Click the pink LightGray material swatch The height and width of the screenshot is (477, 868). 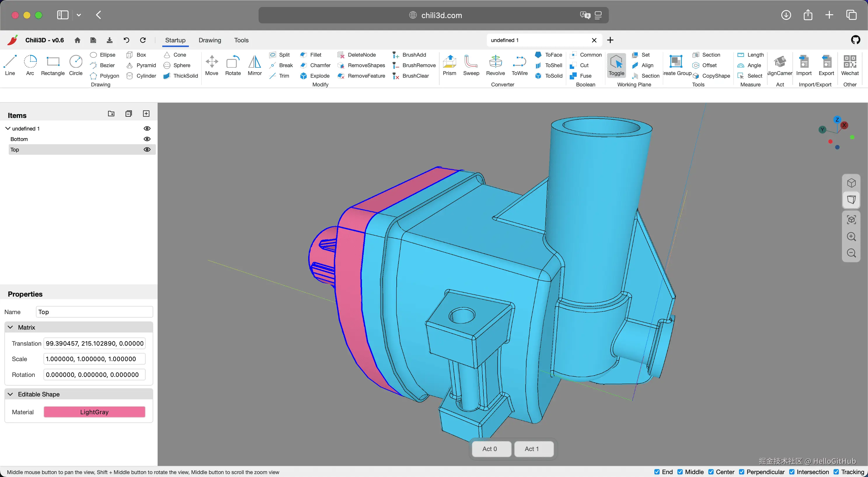point(94,412)
